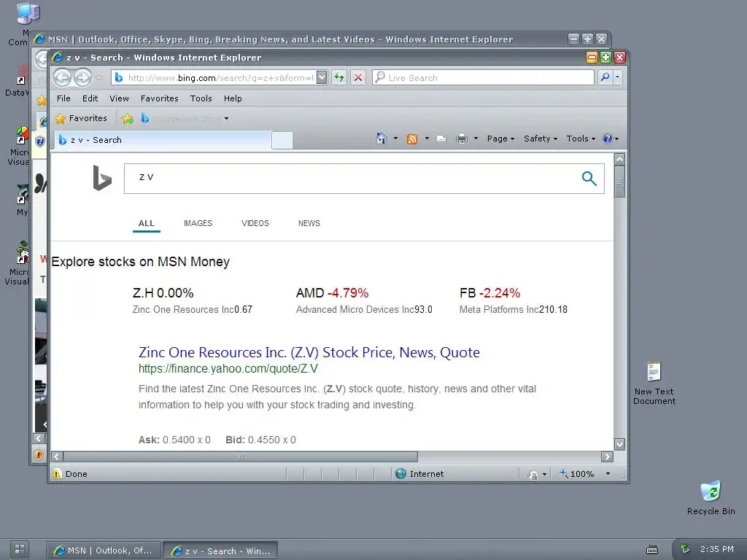Click the Help question mark icon
Image resolution: width=747 pixels, height=560 pixels.
click(607, 139)
